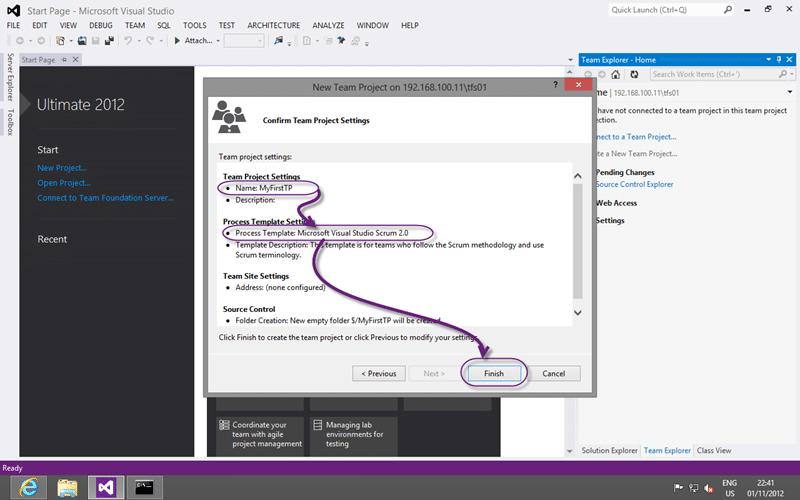Click the muted volume tray icon
The image size is (800, 500).
(x=709, y=488)
